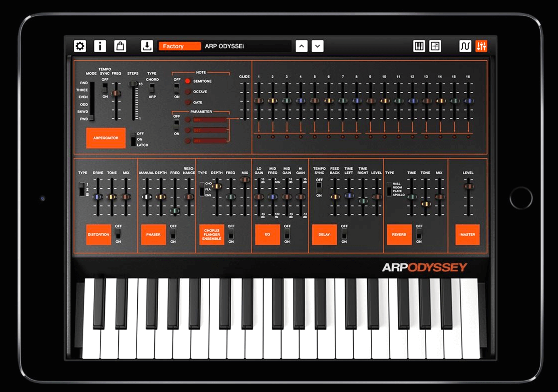
Task: Click the DISTORTION orange button
Action: (x=98, y=235)
